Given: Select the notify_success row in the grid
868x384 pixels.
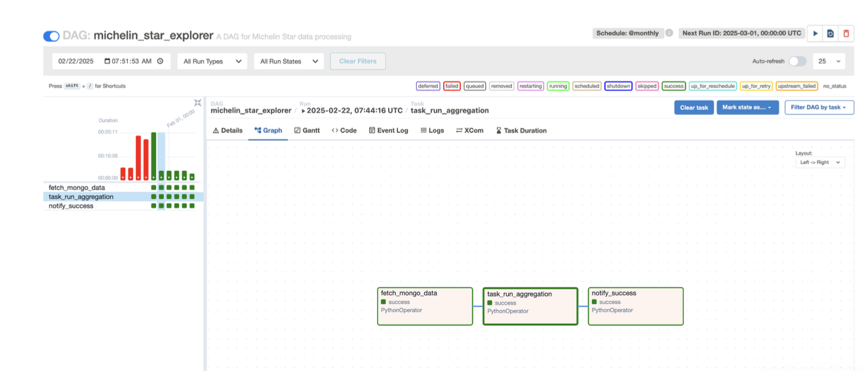Looking at the screenshot, I should [x=123, y=206].
